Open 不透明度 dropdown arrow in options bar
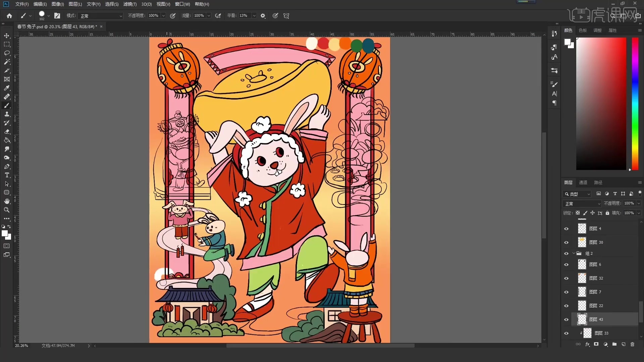The height and width of the screenshot is (362, 644). point(163,16)
